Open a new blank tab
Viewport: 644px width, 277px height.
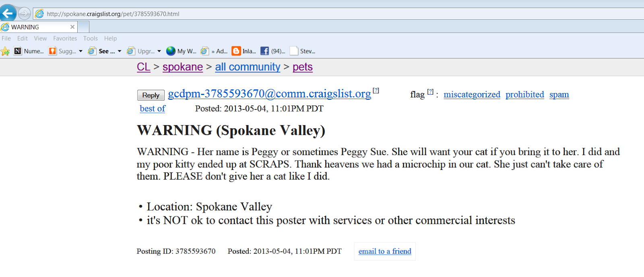83,27
